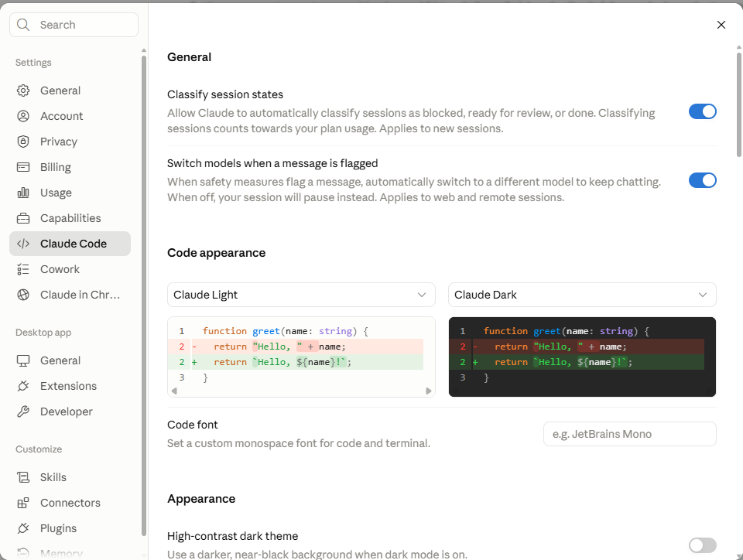
Task: Open the Account settings page
Action: pyautogui.click(x=70, y=116)
